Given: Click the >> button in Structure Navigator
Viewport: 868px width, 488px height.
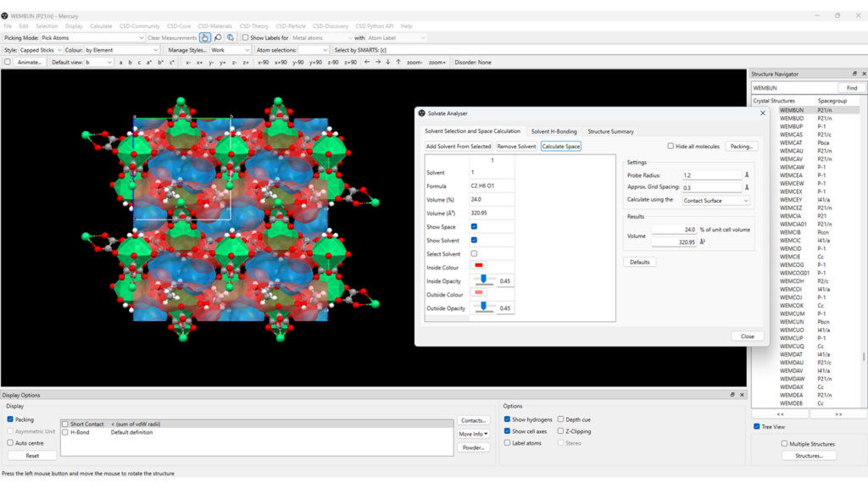Looking at the screenshot, I should tap(837, 414).
